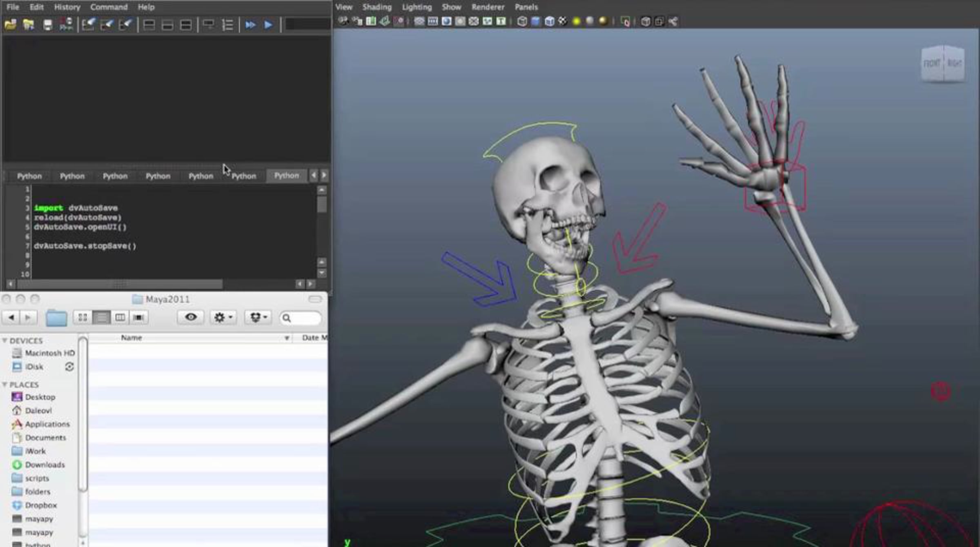Toggle the viewport Grid display
Image resolution: width=980 pixels, height=547 pixels.
[x=419, y=21]
